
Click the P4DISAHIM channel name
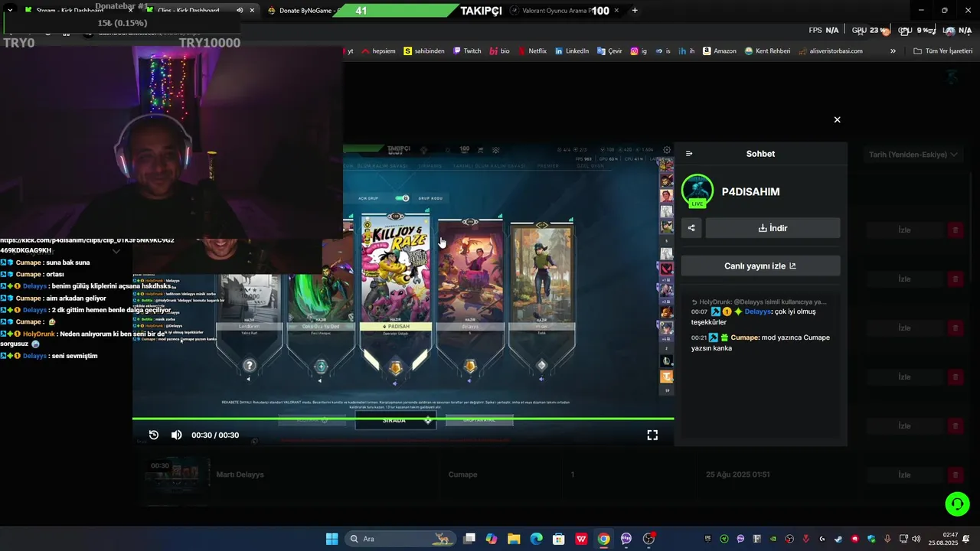click(x=750, y=192)
